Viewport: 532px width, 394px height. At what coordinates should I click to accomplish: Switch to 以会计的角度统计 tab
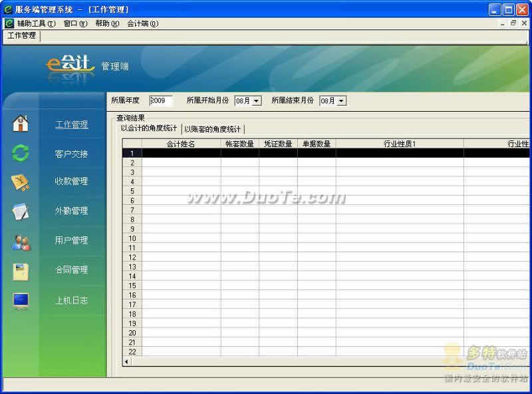coord(149,128)
